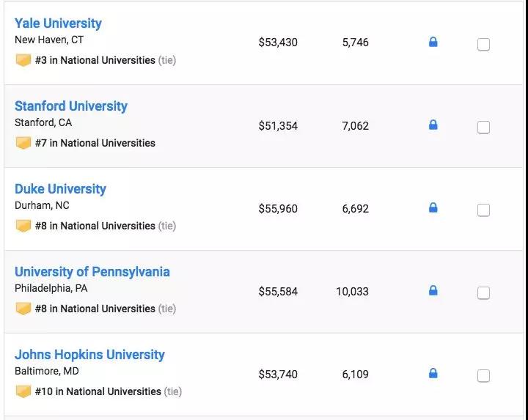Image resolution: width=528 pixels, height=420 pixels.
Task: Visit the University of Pennsylvania link
Action: tap(92, 272)
